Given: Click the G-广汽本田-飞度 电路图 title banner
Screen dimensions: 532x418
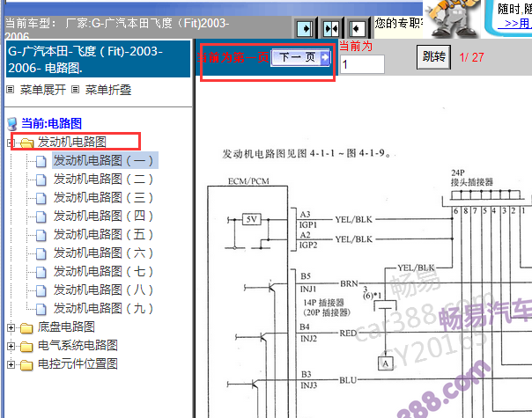Looking at the screenshot, I should (x=99, y=59).
